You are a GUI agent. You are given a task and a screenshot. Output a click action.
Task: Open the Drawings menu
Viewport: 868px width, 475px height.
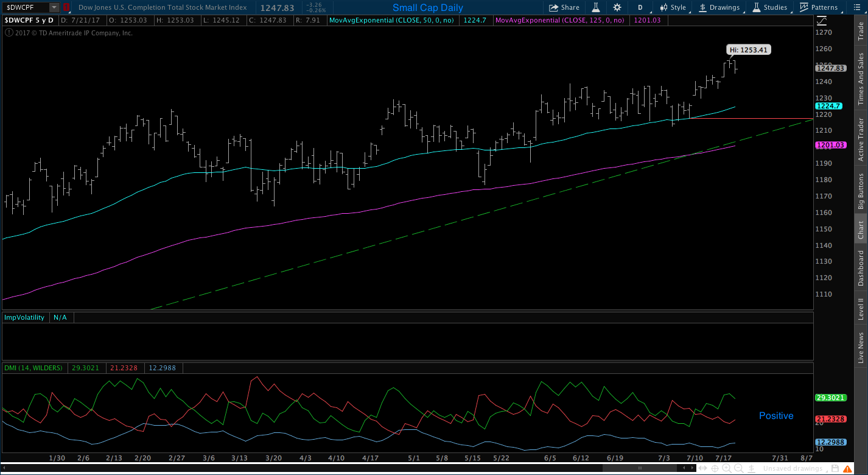point(719,7)
